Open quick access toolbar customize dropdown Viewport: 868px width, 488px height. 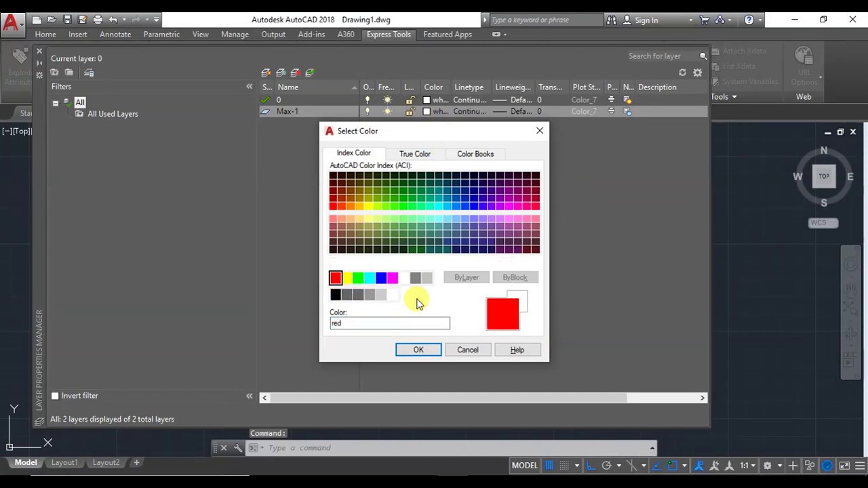pyautogui.click(x=157, y=20)
